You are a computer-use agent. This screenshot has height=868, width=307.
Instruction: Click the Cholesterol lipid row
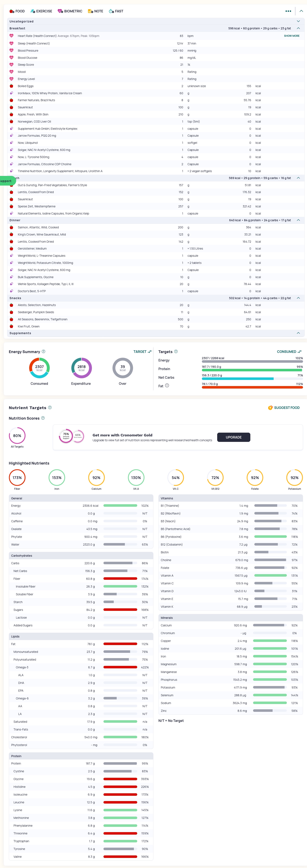81,737
